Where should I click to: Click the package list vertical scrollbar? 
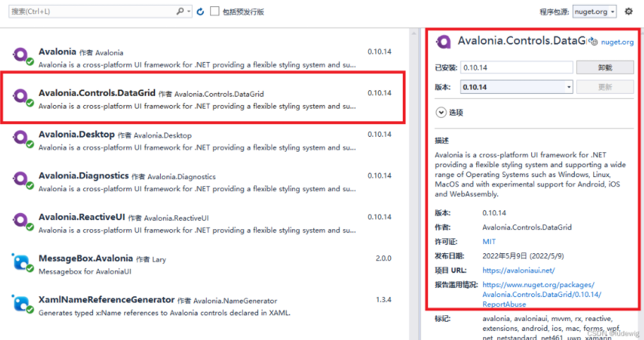(413, 184)
